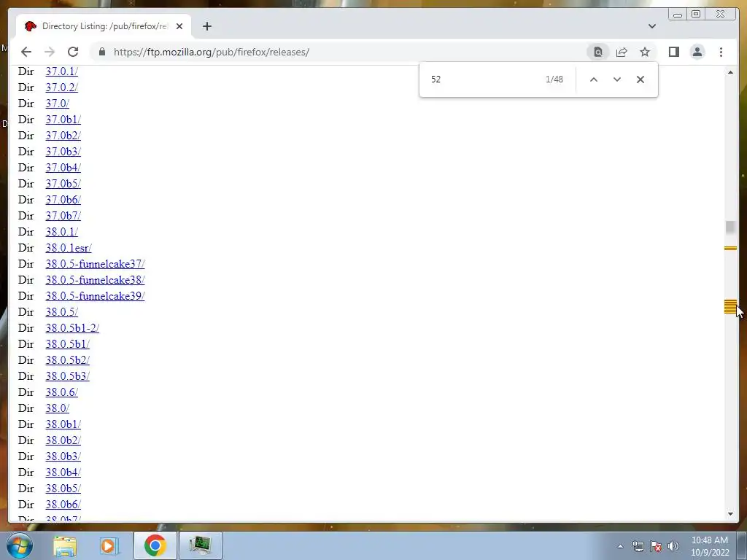Open the 37.0/ directory link
747x560 pixels.
coord(57,104)
